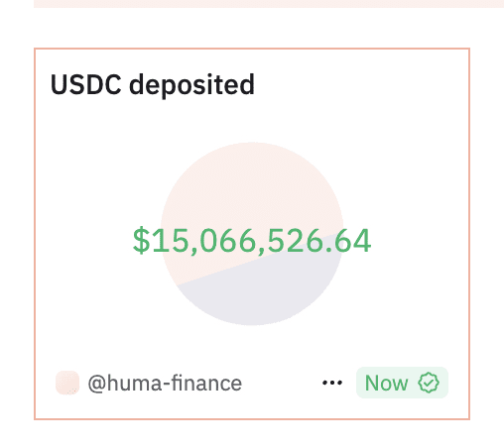The width and height of the screenshot is (504, 448).
Task: Click the dollar sign in the counter
Action: 141,241
